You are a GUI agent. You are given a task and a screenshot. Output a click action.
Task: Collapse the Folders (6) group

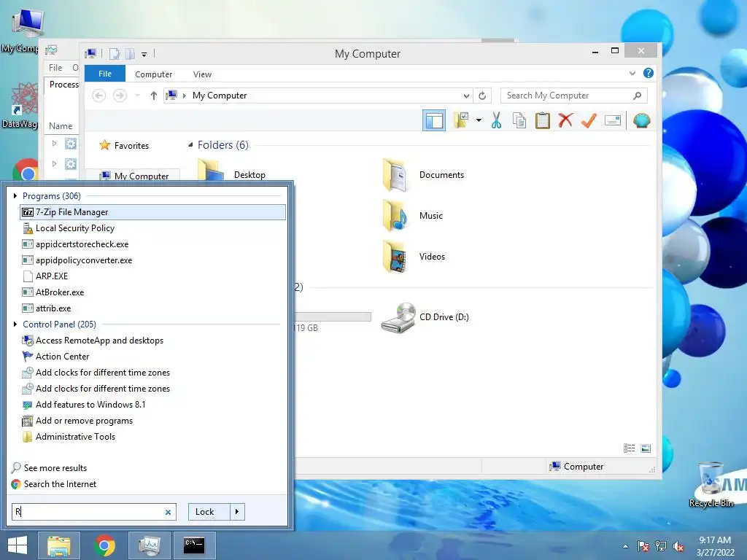[190, 145]
